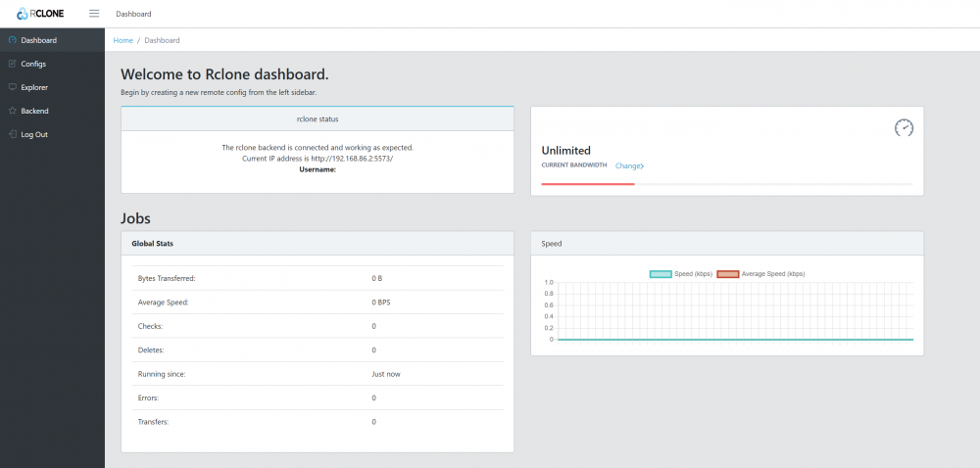980x468 pixels.
Task: Open the Configs sidebar item
Action: point(53,64)
